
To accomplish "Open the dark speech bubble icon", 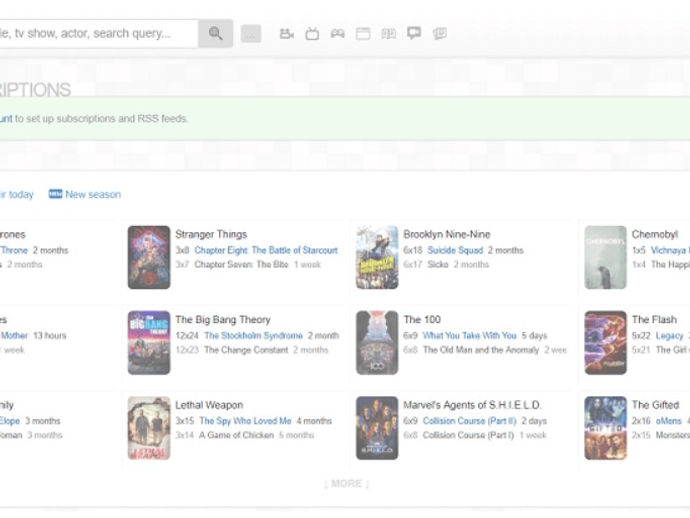I will pos(414,33).
